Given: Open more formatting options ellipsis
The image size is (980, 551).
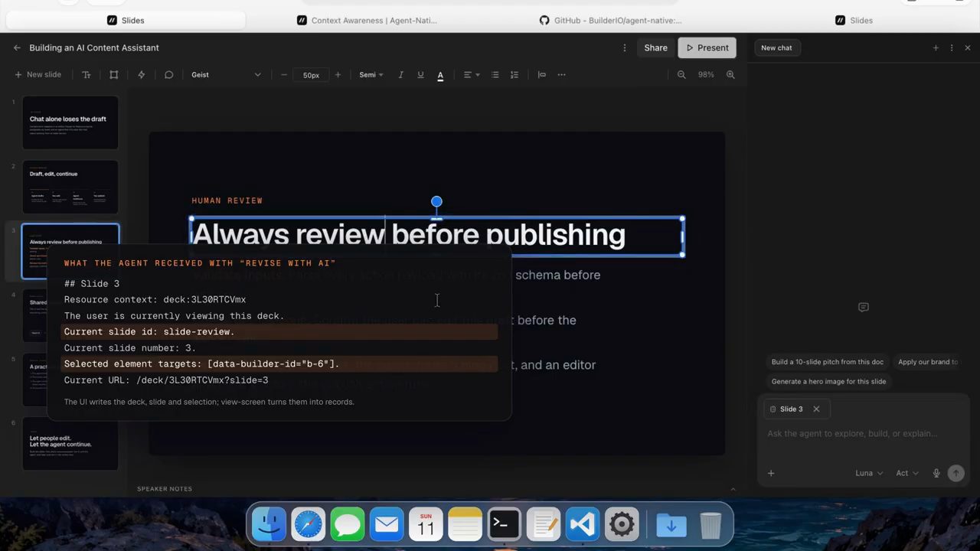Looking at the screenshot, I should click(x=562, y=75).
